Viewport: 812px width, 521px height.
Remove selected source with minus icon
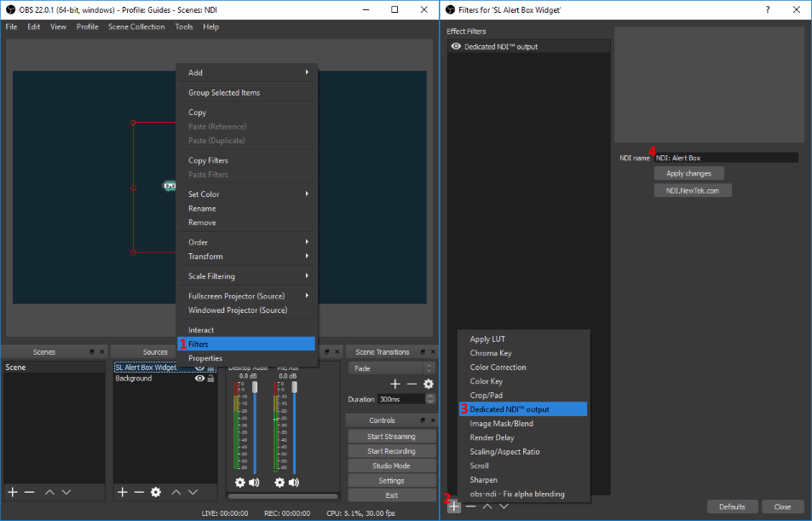click(139, 492)
